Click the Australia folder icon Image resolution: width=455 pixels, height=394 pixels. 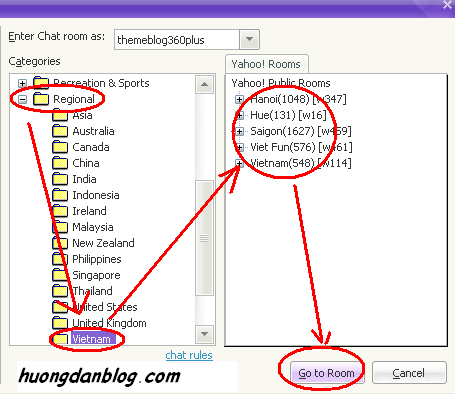60,131
